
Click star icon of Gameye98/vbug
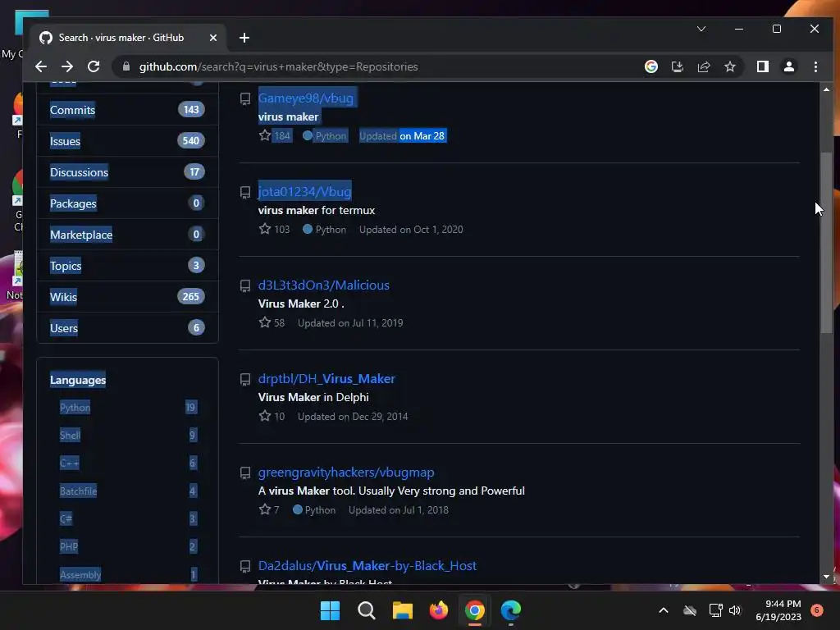click(265, 135)
